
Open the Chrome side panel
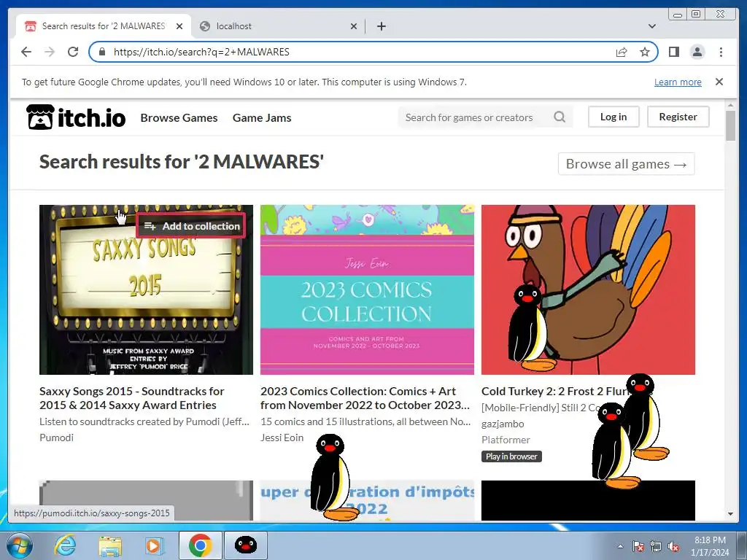point(673,52)
